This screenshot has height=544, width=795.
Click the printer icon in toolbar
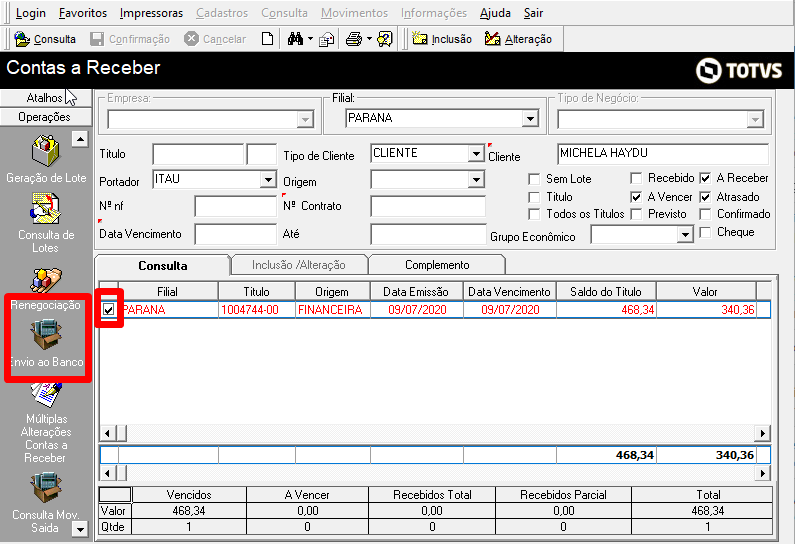[354, 39]
